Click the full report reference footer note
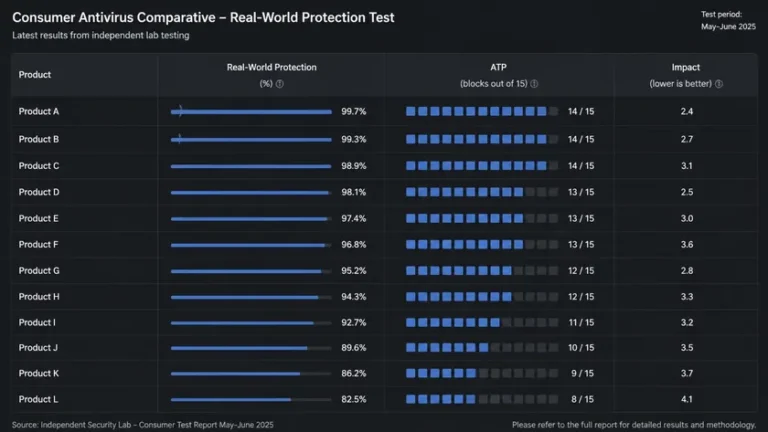The width and height of the screenshot is (768, 432). pyautogui.click(x=634, y=425)
